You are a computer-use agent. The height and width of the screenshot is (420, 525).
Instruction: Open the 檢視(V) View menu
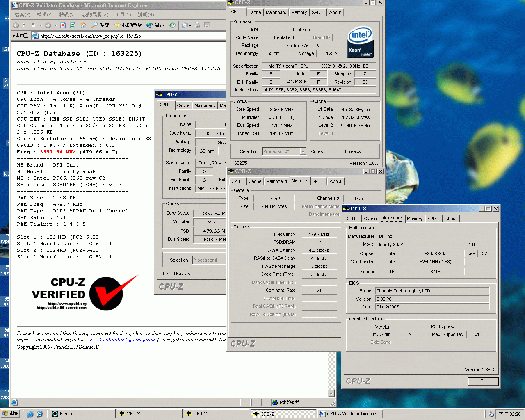[x=67, y=15]
